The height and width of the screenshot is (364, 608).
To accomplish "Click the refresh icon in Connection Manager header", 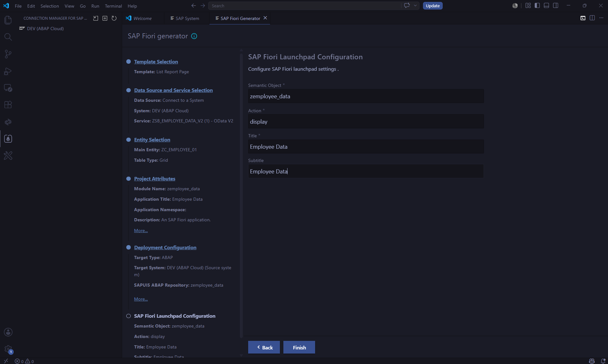I will 114,18.
